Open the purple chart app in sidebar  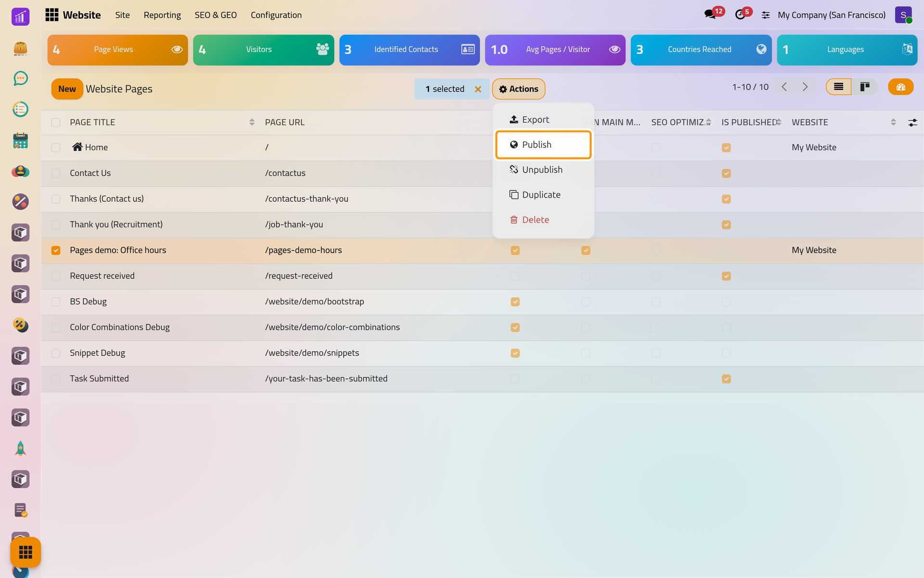pos(20,17)
